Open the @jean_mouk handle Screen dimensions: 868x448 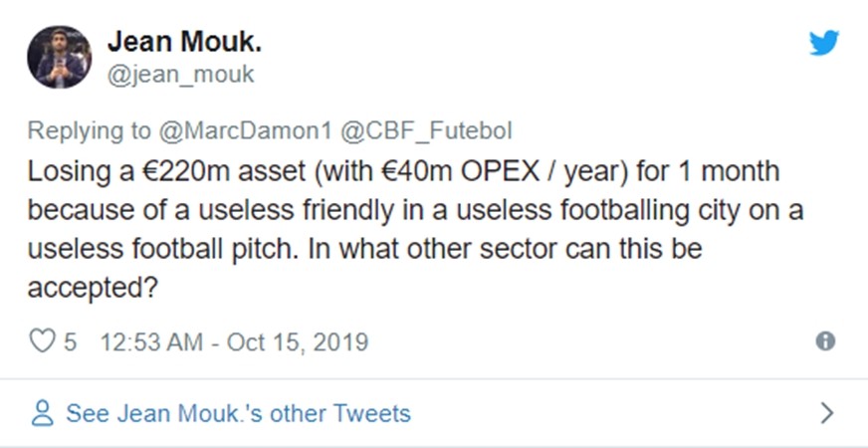coord(180,75)
